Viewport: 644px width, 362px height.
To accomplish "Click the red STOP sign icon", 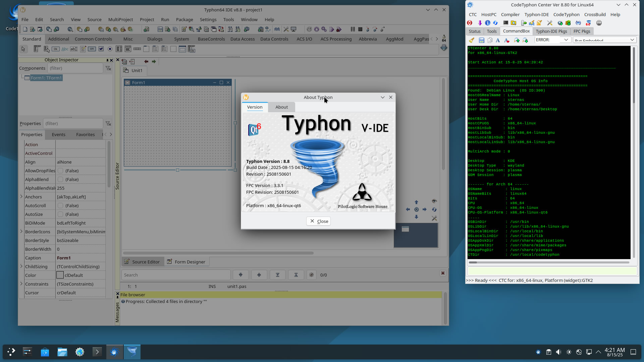I will [599, 23].
